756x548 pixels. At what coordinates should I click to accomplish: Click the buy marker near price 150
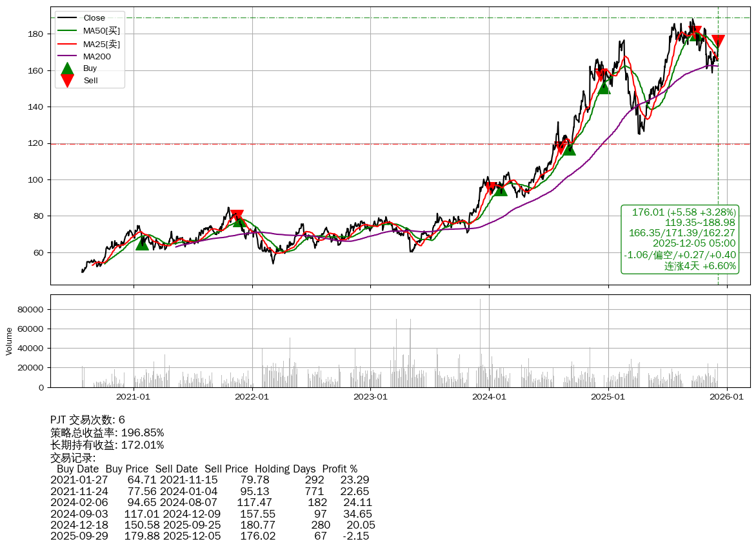[x=604, y=86]
